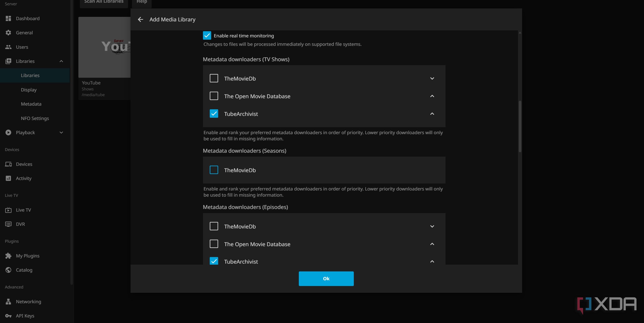The image size is (644, 323).
Task: Select the highlighted Libraries sub-item
Action: tap(35, 76)
